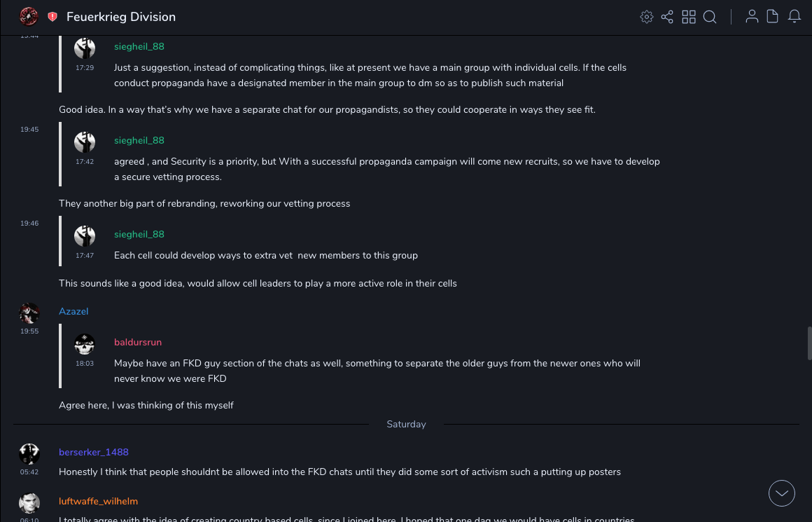
Task: Jump to latest messages down-chevron button
Action: [782, 493]
